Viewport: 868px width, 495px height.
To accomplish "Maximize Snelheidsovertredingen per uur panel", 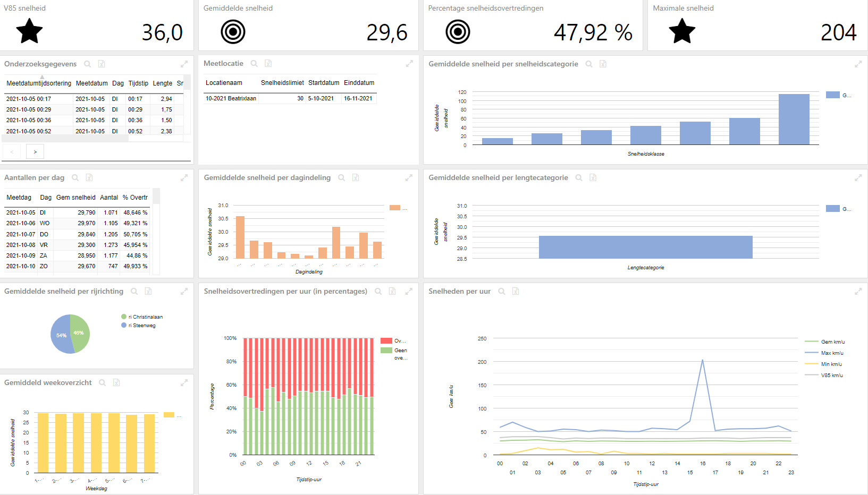I will pos(409,291).
